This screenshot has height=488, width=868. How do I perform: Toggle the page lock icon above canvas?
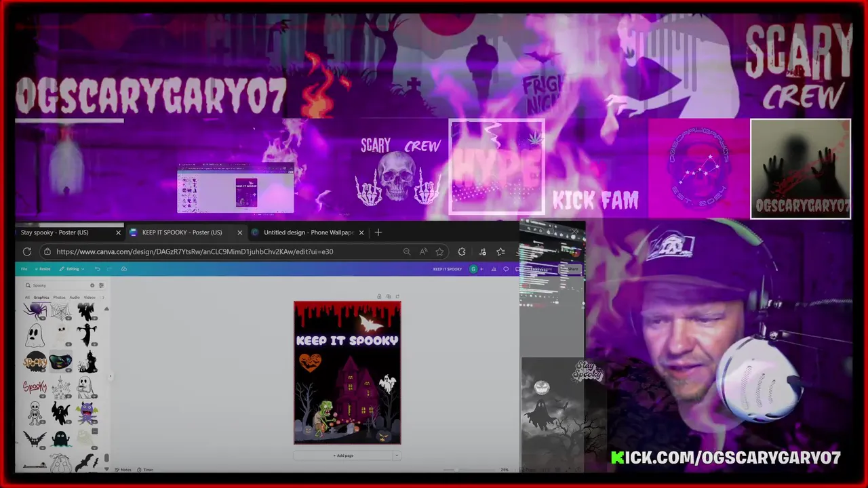[379, 296]
